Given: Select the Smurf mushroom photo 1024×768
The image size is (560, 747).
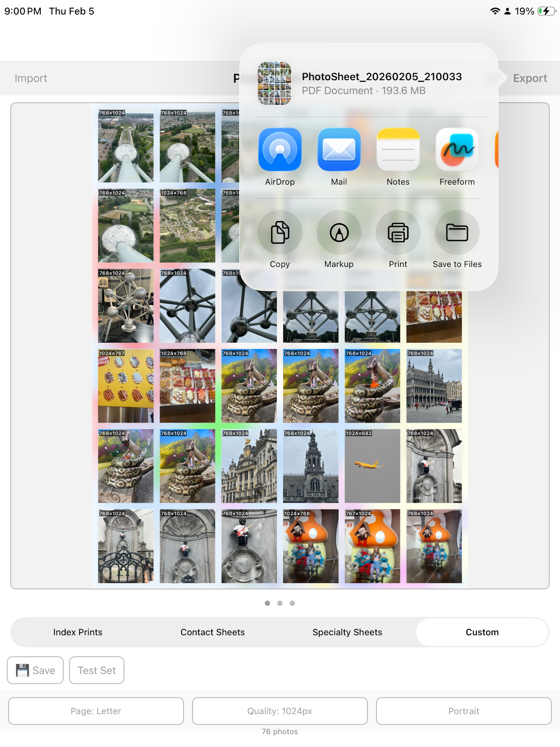Looking at the screenshot, I should [x=311, y=546].
